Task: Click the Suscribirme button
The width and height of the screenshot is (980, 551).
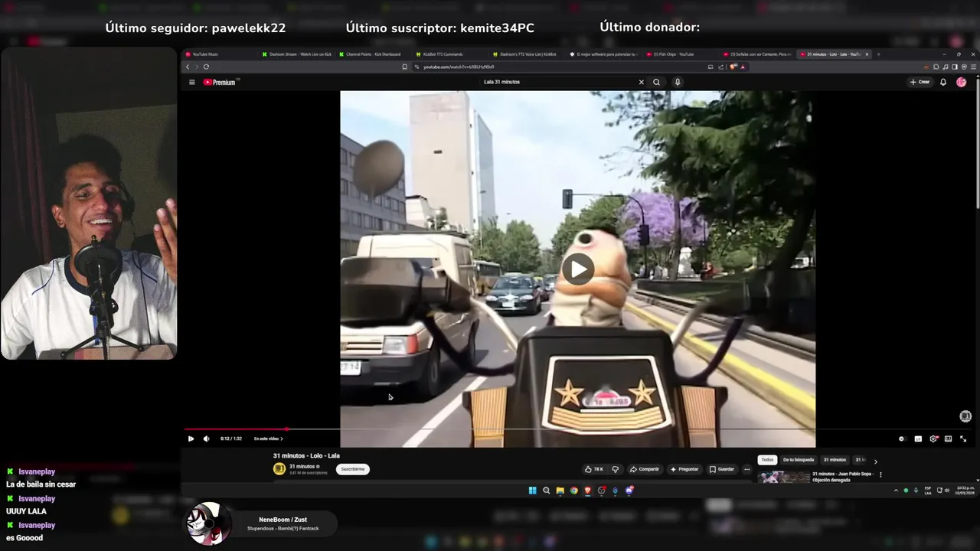Action: click(x=353, y=469)
